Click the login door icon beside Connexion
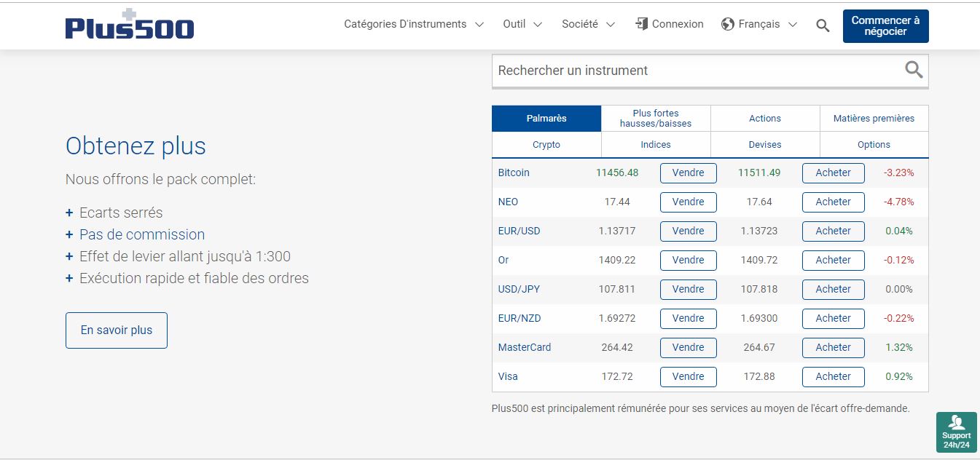This screenshot has height=460, width=980. [x=641, y=24]
